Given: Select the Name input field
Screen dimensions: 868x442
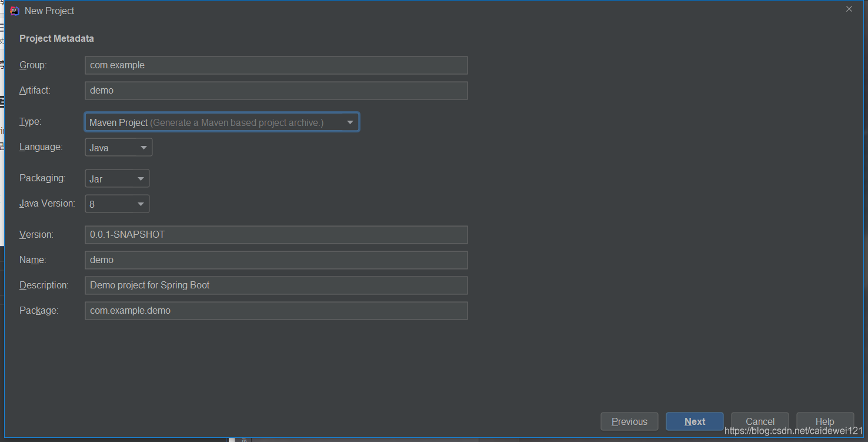Looking at the screenshot, I should (x=276, y=260).
